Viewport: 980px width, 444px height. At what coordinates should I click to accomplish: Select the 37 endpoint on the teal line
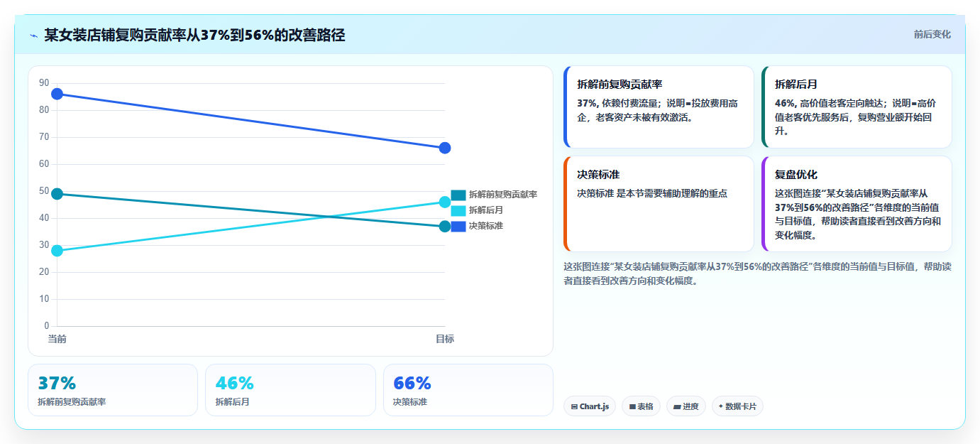tap(445, 227)
